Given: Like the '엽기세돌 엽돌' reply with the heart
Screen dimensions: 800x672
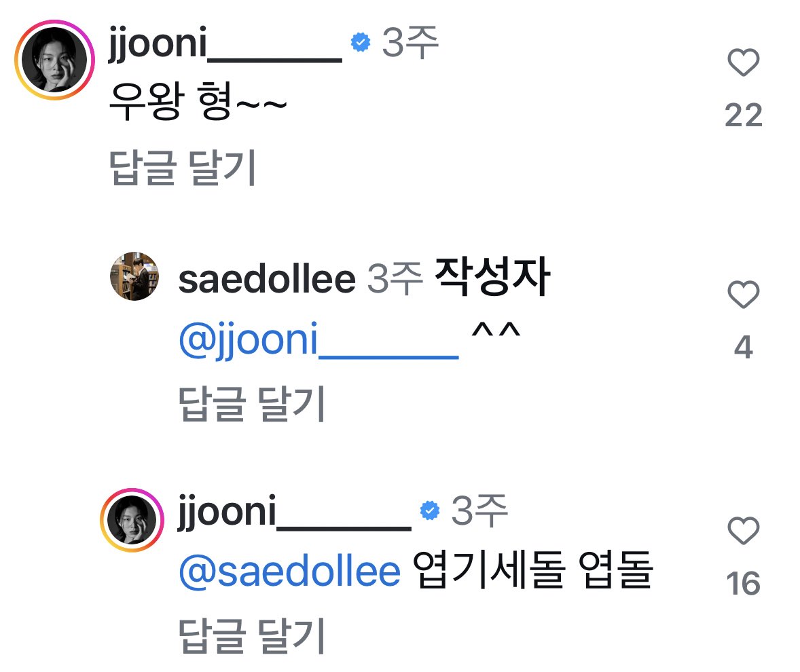Looking at the screenshot, I should 744,530.
